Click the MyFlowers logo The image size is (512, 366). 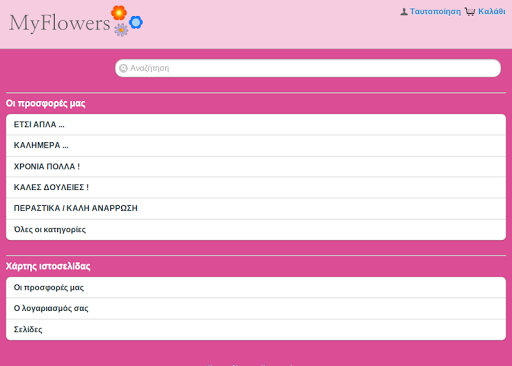click(x=76, y=21)
